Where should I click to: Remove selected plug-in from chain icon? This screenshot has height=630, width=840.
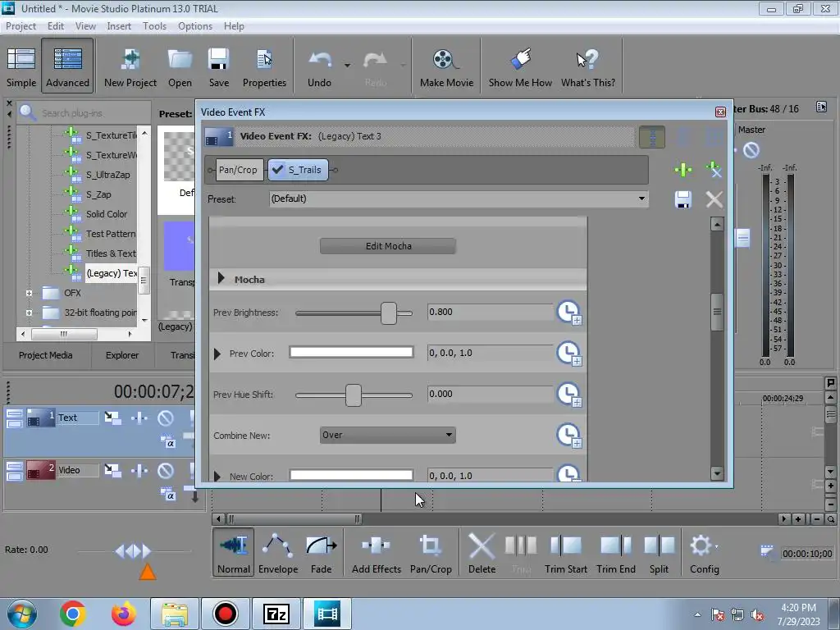[714, 171]
